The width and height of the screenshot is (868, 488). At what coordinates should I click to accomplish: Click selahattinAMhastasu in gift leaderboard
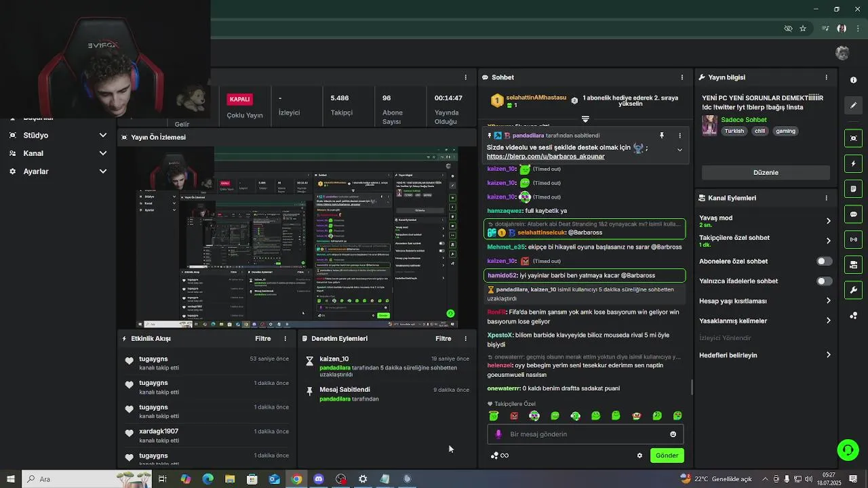tap(536, 98)
